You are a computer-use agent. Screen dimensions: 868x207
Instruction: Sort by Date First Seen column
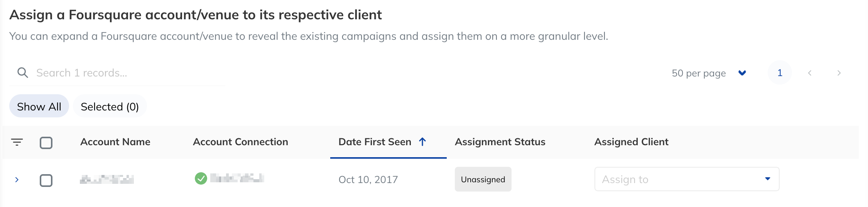click(375, 142)
